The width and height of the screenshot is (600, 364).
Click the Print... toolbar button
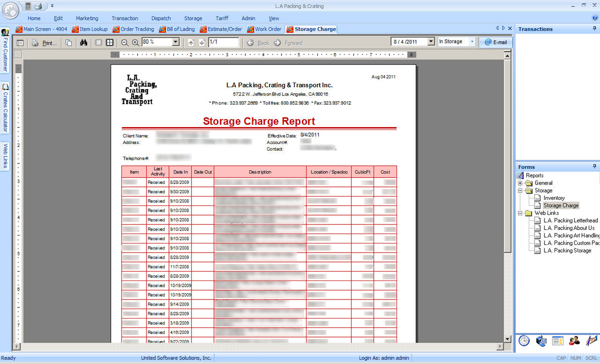[45, 42]
